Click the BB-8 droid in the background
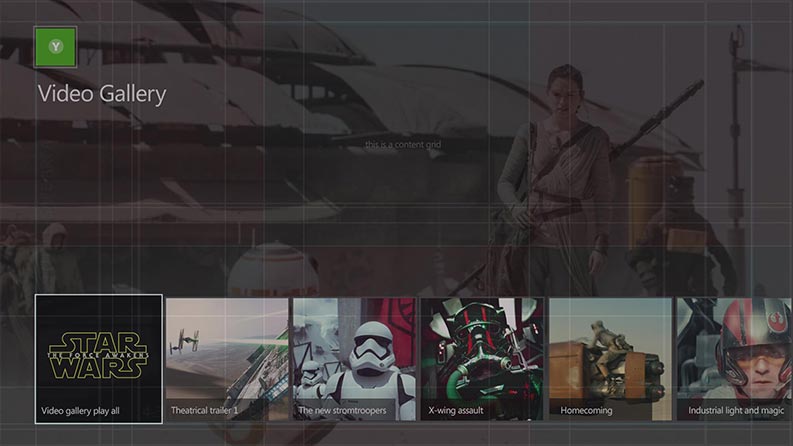This screenshot has height=446, width=793. (x=272, y=269)
